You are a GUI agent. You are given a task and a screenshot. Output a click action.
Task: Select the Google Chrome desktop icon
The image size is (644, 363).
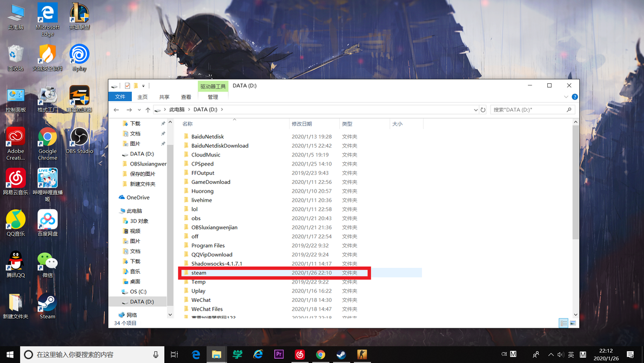click(47, 144)
